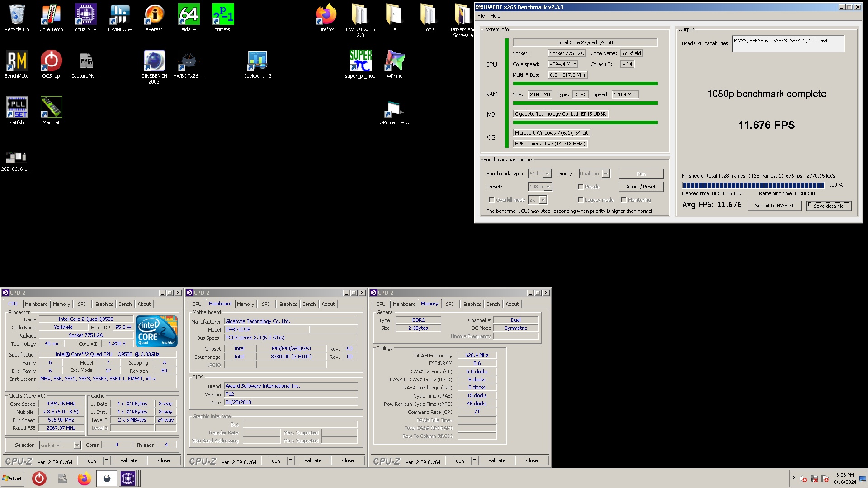Click the Intel Core 2 Quad logo
868x488 pixels.
tap(157, 331)
